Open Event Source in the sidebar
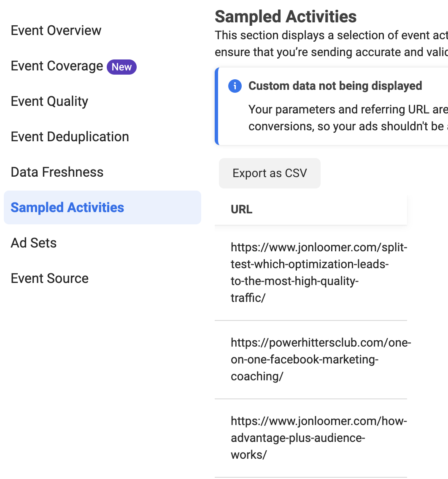The height and width of the screenshot is (479, 448). click(49, 278)
